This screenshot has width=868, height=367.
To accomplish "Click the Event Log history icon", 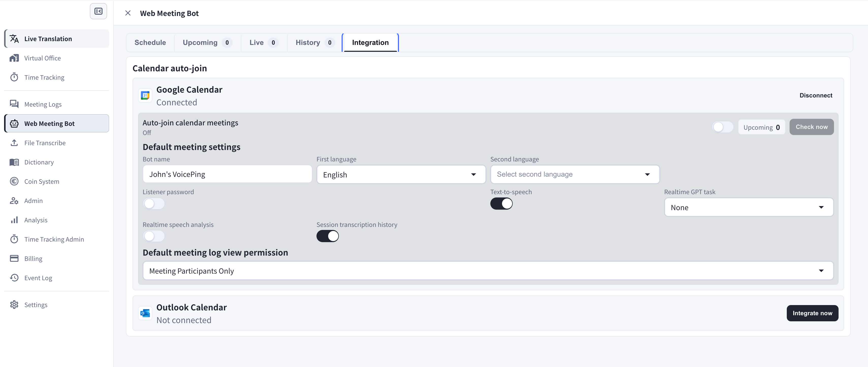I will pyautogui.click(x=14, y=278).
